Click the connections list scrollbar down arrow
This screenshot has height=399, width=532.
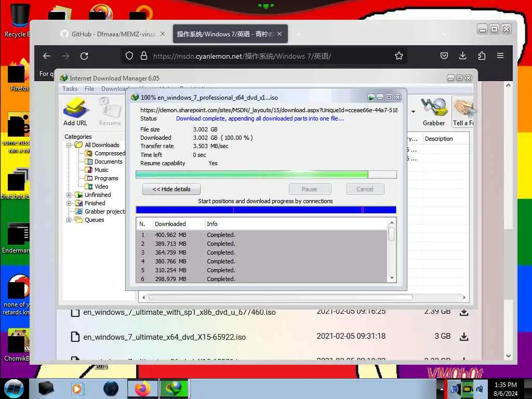[x=392, y=278]
